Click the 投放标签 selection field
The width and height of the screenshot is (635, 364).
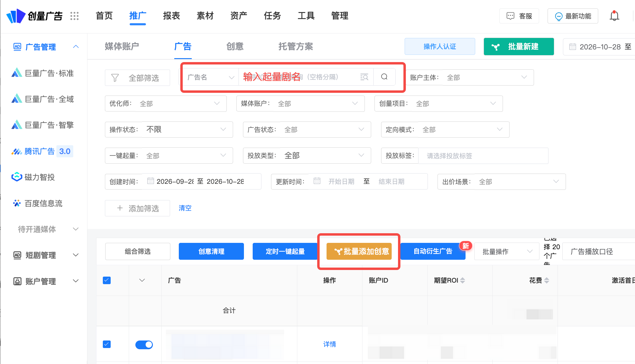coord(483,156)
